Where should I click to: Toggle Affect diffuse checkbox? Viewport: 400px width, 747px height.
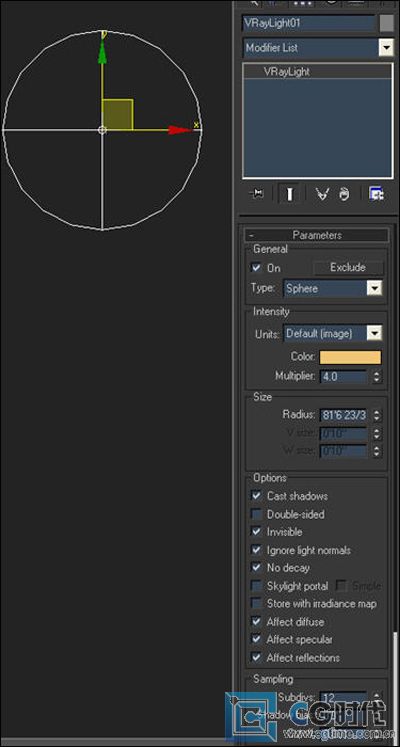257,622
